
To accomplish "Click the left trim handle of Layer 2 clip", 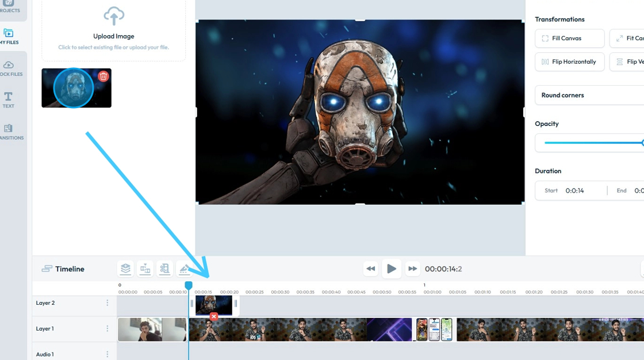I will pos(192,304).
